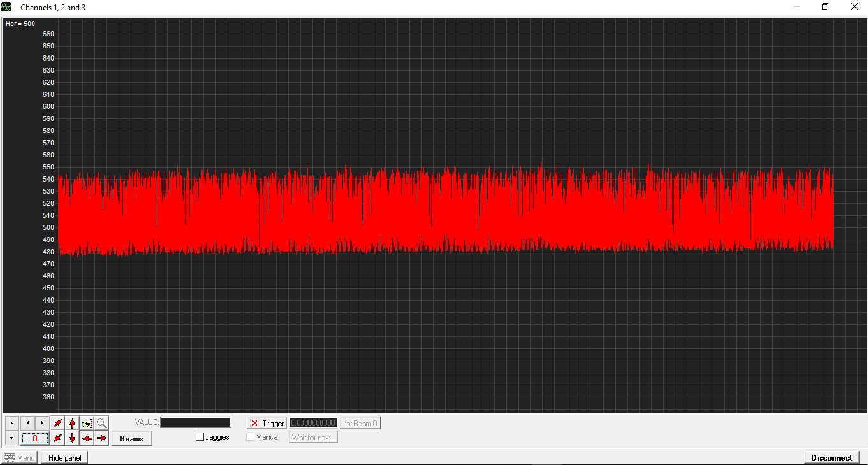This screenshot has height=465, width=868.
Task: Click the red up arrow icon
Action: coord(73,423)
